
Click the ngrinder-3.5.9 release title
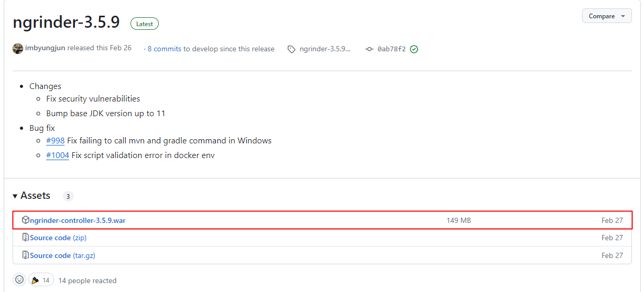[x=66, y=23]
